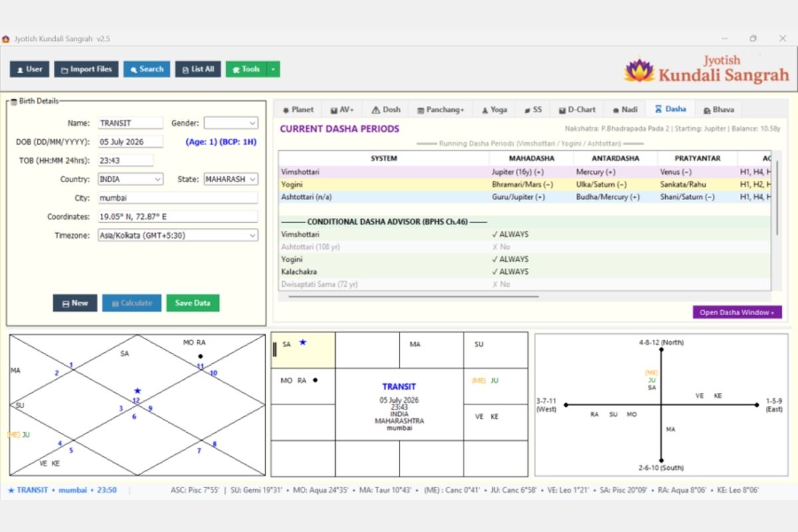
Task: Open the Timezone dropdown
Action: (x=178, y=235)
